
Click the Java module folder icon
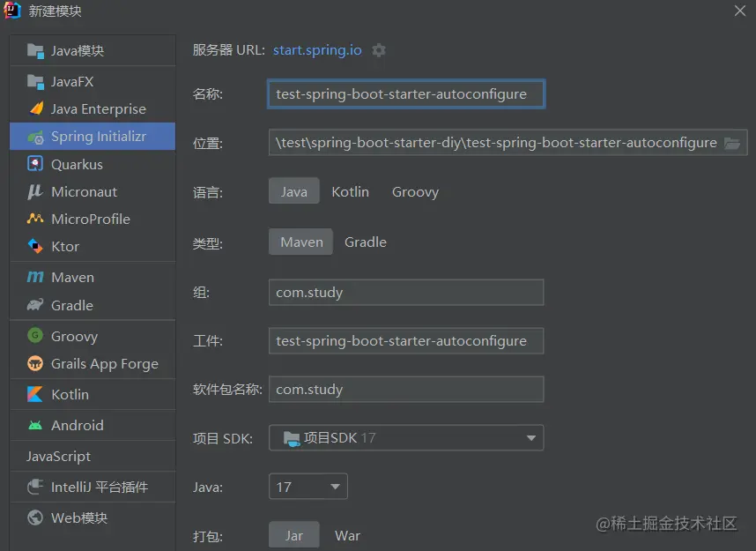click(x=35, y=50)
